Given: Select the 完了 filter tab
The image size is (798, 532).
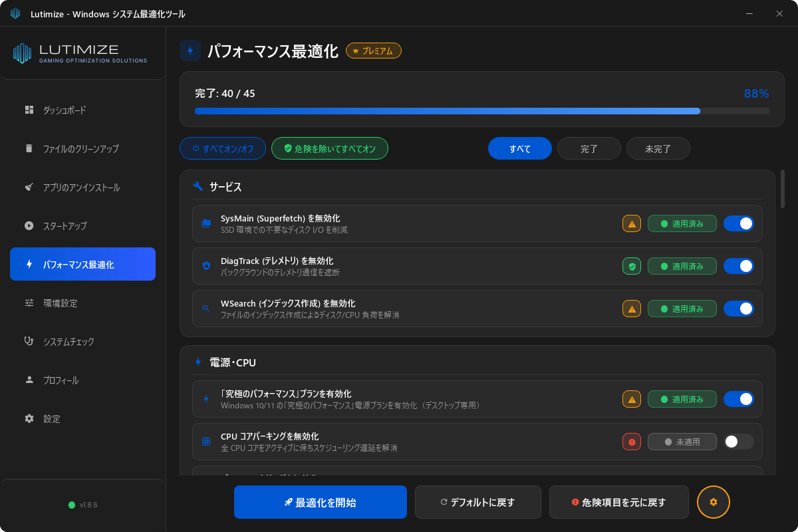Looking at the screenshot, I should pyautogui.click(x=589, y=148).
